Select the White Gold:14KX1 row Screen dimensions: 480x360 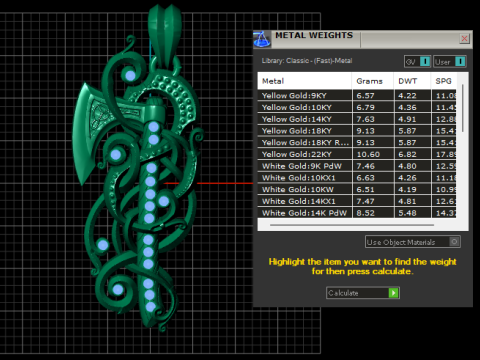tap(357, 201)
